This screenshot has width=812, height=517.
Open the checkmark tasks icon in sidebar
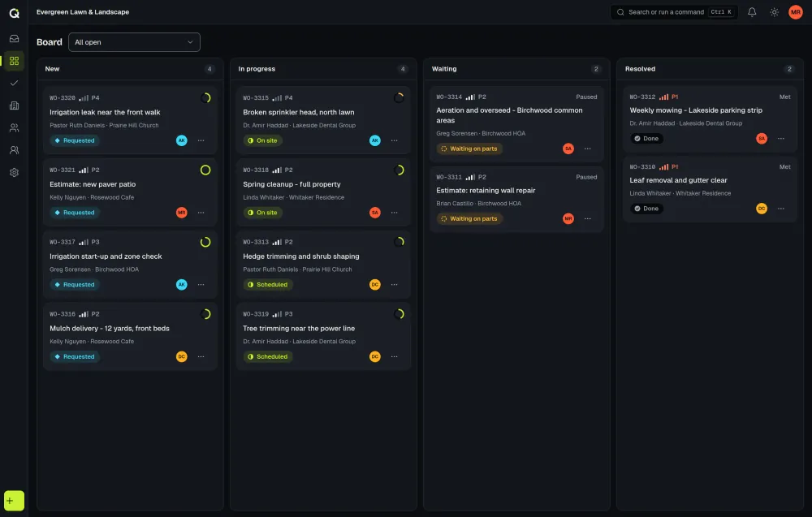tap(14, 83)
